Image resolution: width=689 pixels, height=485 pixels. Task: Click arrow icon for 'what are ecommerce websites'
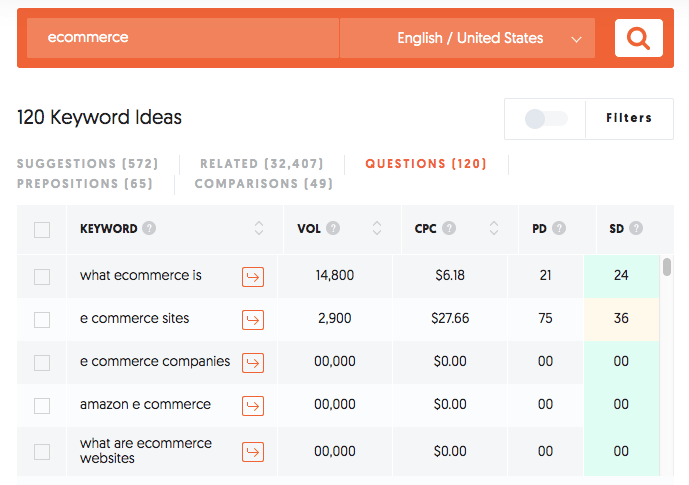pos(253,451)
